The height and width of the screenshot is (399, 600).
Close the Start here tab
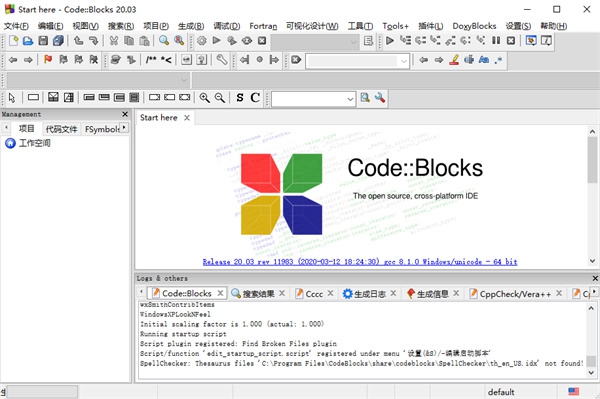187,118
